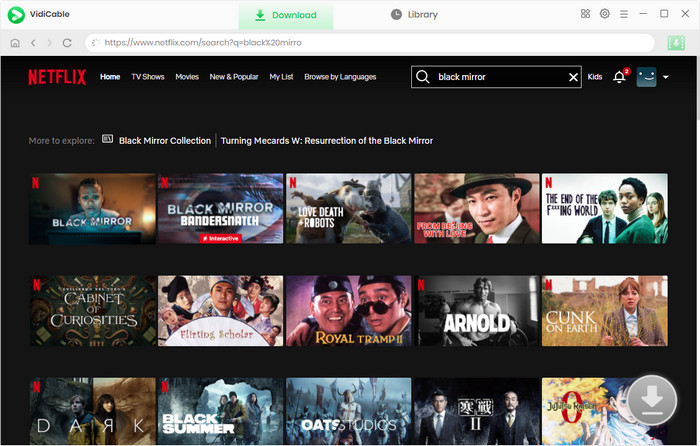Open Black Mirror thumbnail
The image size is (700, 446).
pos(92,208)
